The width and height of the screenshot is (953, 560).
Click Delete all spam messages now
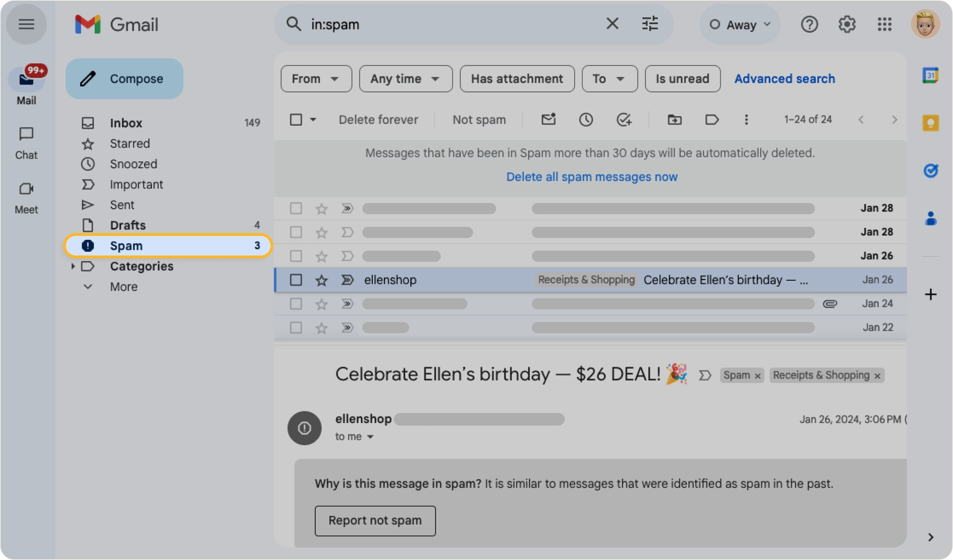(x=591, y=176)
